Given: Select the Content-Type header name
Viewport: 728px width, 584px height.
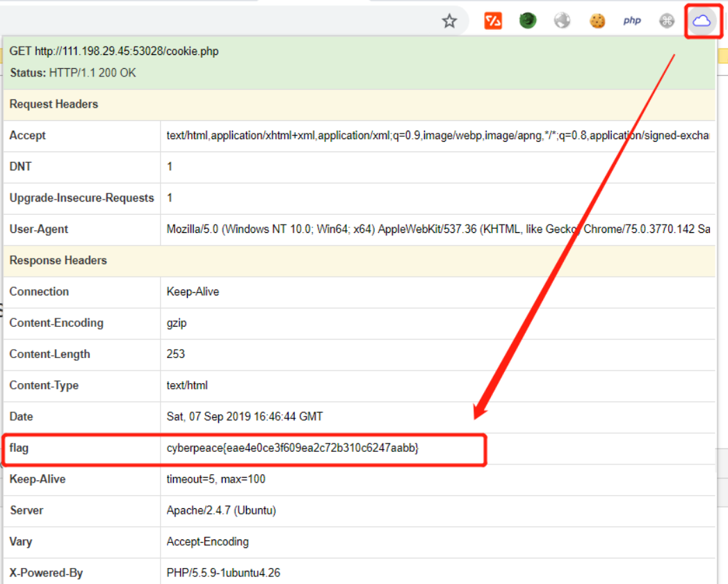Looking at the screenshot, I should pos(44,385).
